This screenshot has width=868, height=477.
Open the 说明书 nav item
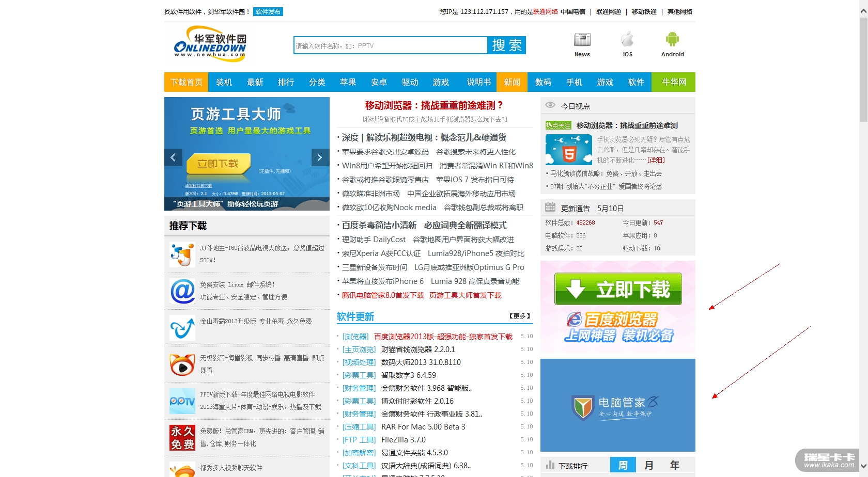click(x=479, y=82)
